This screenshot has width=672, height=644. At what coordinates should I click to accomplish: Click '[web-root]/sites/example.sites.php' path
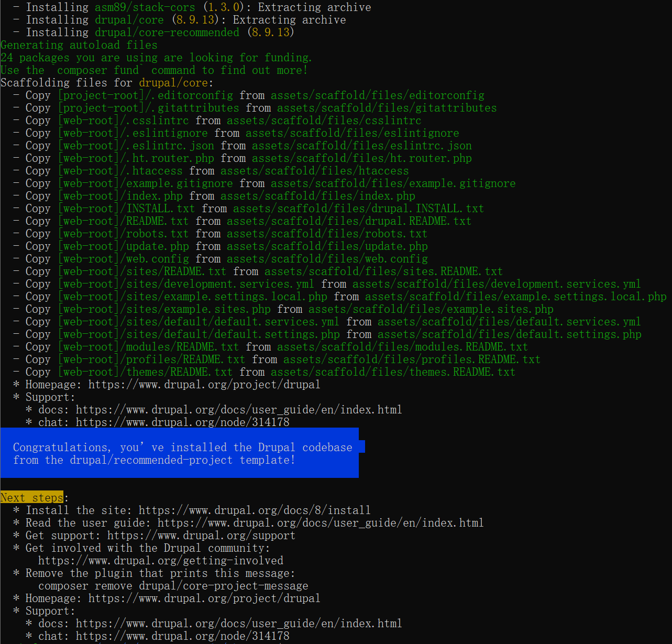point(164,309)
